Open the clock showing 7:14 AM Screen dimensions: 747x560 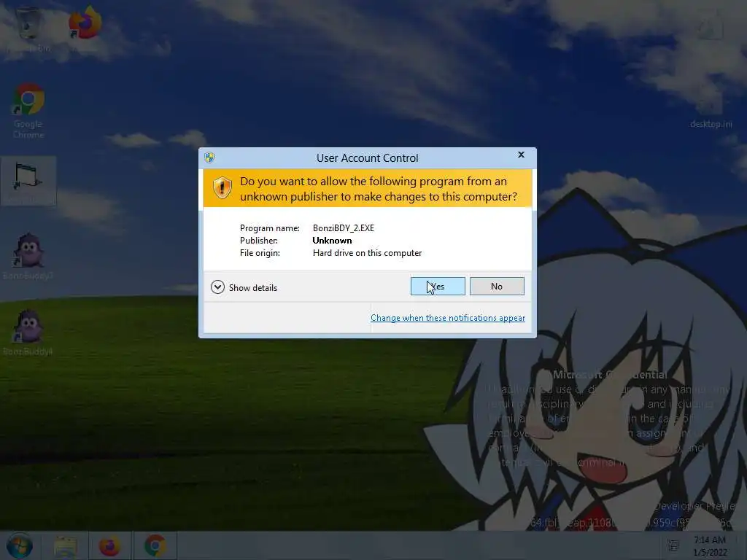711,545
